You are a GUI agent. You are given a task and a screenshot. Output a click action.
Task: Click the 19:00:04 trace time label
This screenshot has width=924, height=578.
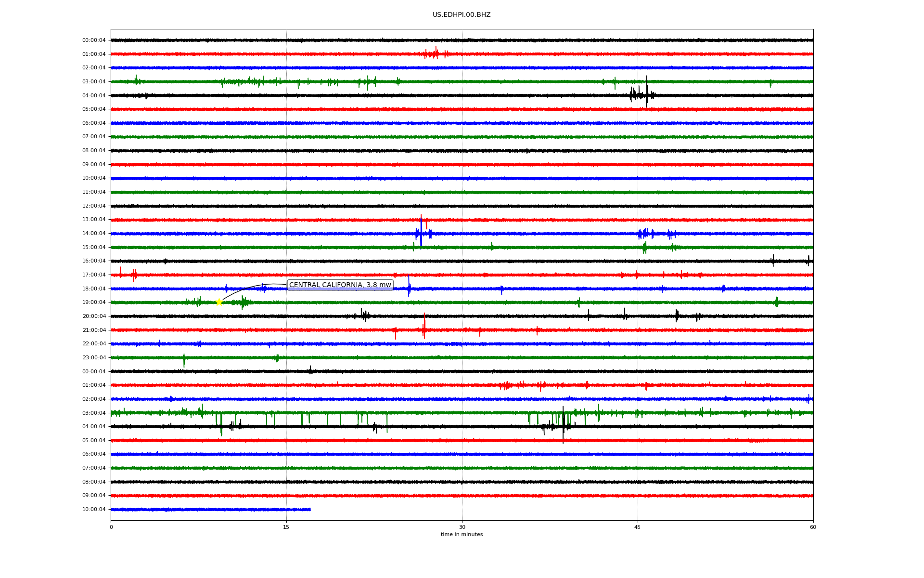pos(94,302)
